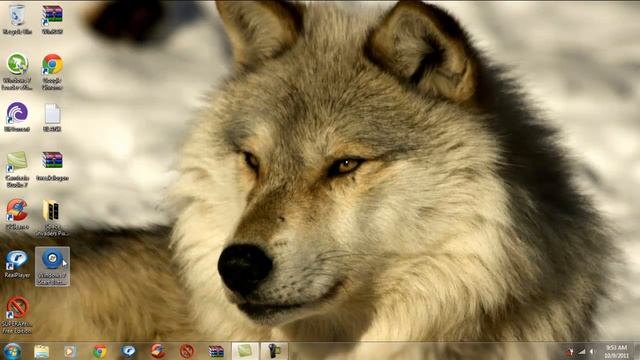Open the volume speaker tray icon

pyautogui.click(x=592, y=351)
